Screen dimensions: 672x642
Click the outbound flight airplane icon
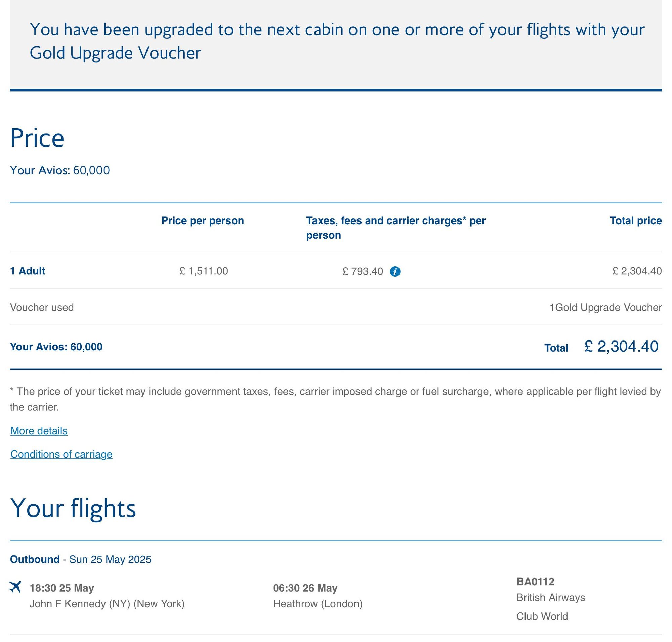15,587
